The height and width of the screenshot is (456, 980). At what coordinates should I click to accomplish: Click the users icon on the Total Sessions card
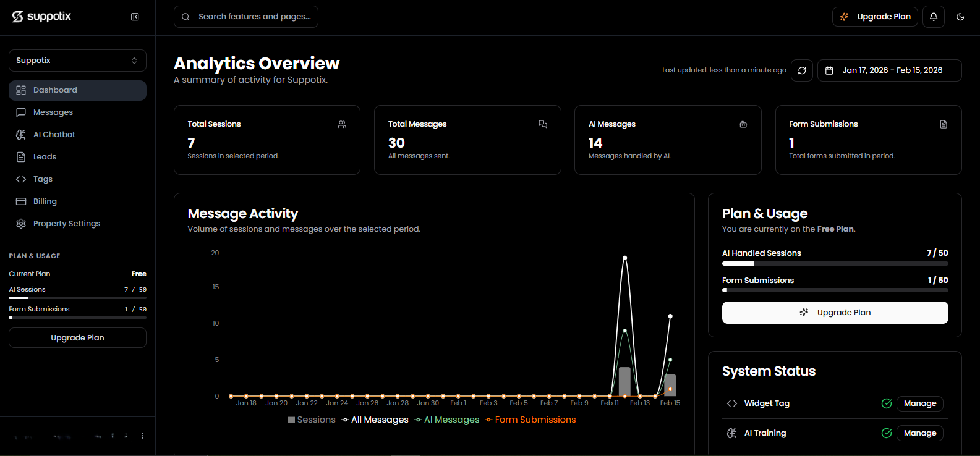point(342,124)
